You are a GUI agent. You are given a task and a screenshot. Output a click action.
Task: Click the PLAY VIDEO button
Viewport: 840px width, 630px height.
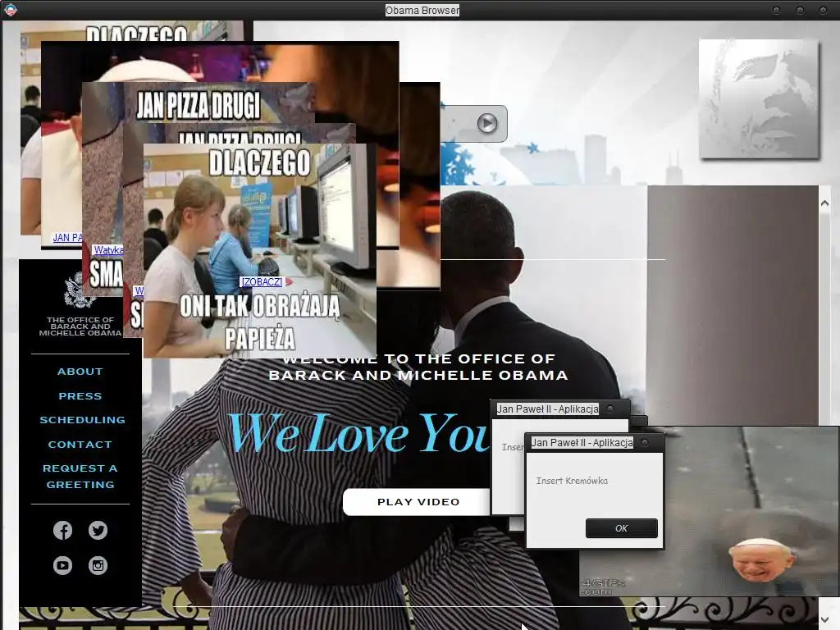click(x=418, y=502)
